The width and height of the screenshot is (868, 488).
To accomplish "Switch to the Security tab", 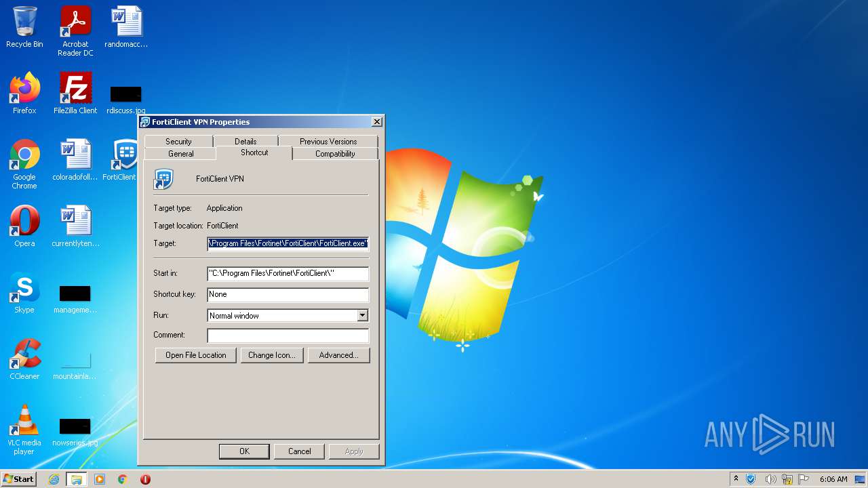I will (x=178, y=141).
